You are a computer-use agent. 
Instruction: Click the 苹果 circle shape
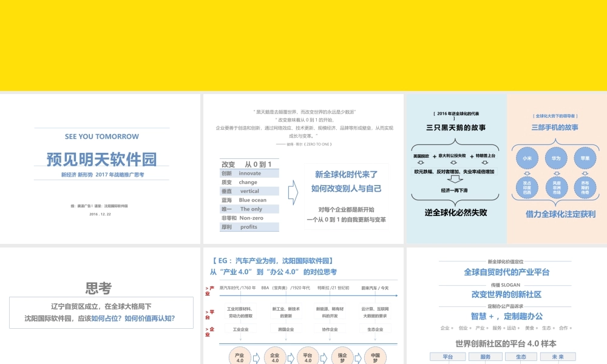pyautogui.click(x=585, y=157)
